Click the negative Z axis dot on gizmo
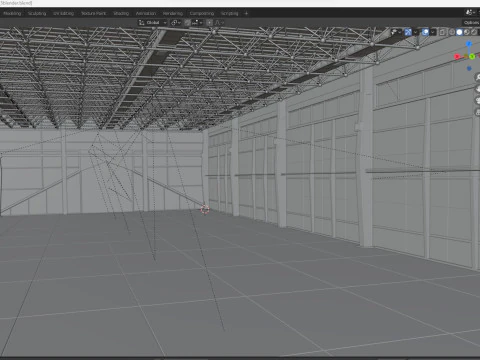Viewport: 480px width, 360px height. (469, 69)
